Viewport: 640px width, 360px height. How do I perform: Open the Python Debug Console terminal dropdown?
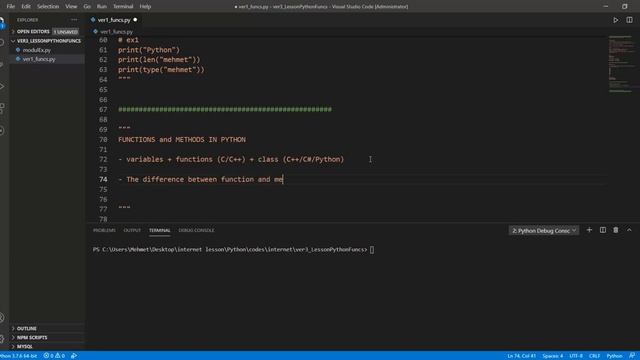(544, 231)
